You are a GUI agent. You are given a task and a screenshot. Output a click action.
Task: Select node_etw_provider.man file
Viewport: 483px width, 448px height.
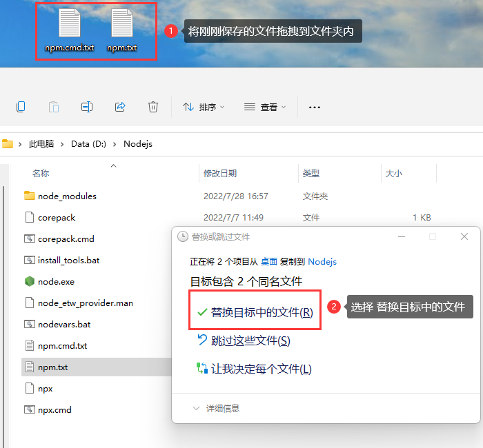pyautogui.click(x=86, y=303)
